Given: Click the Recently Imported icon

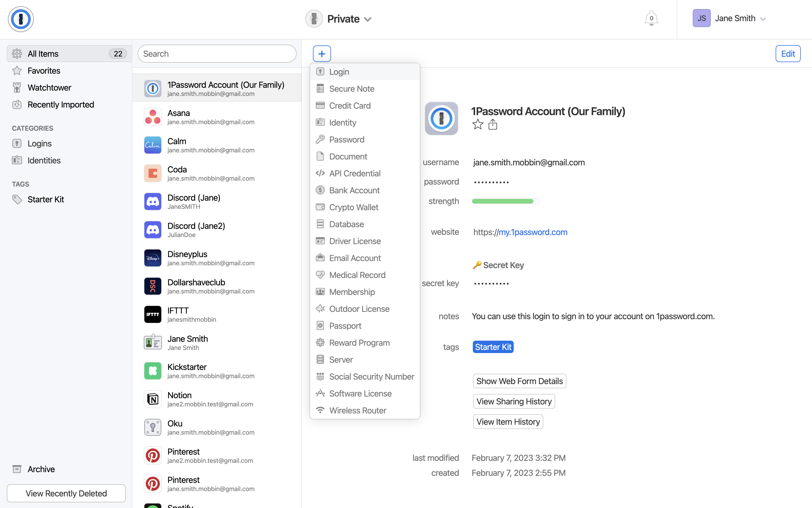Looking at the screenshot, I should [x=17, y=104].
